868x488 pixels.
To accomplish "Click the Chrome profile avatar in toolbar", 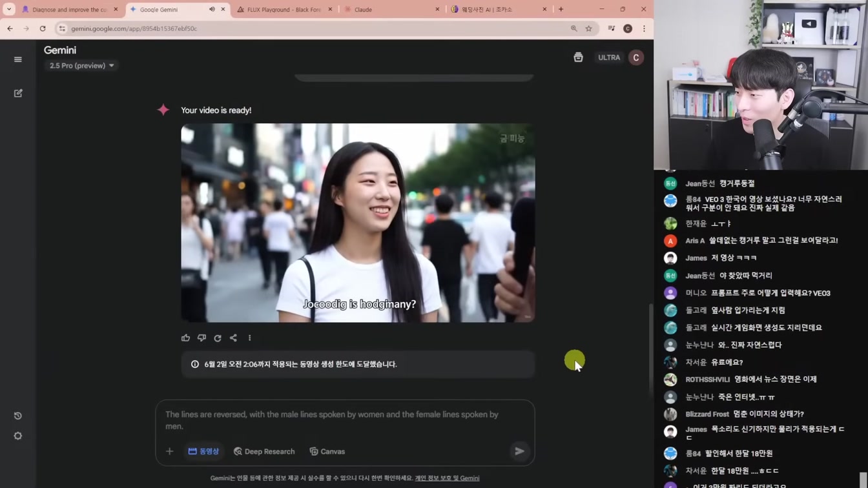I will click(x=628, y=28).
